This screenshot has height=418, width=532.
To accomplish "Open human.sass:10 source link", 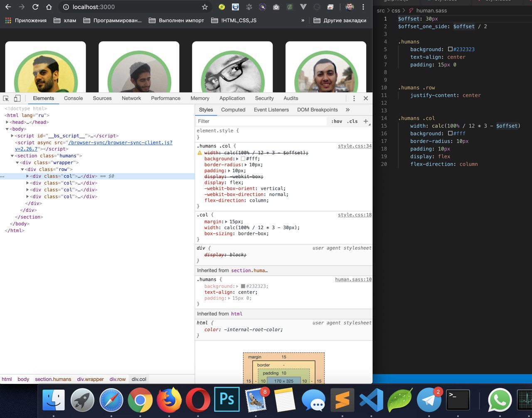I will pyautogui.click(x=354, y=279).
